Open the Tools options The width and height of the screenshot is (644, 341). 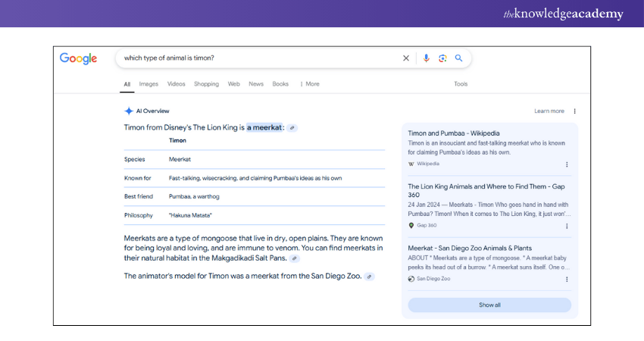(x=461, y=84)
